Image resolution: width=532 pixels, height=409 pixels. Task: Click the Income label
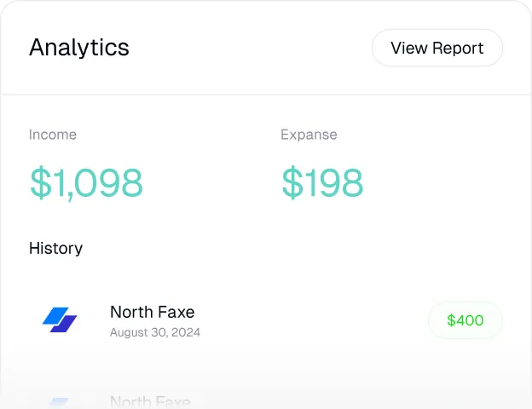pyautogui.click(x=53, y=135)
